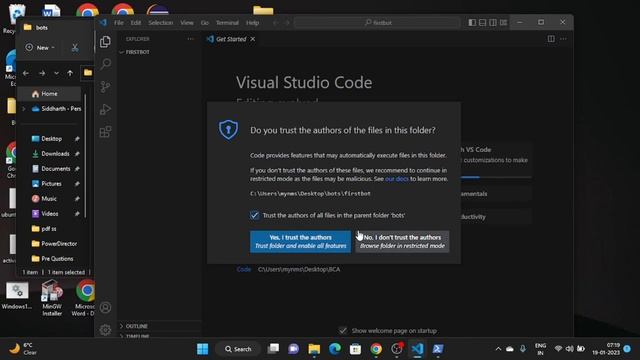Viewport: 640px width, 360px height.
Task: Show hidden system tray icons
Action: (498, 349)
